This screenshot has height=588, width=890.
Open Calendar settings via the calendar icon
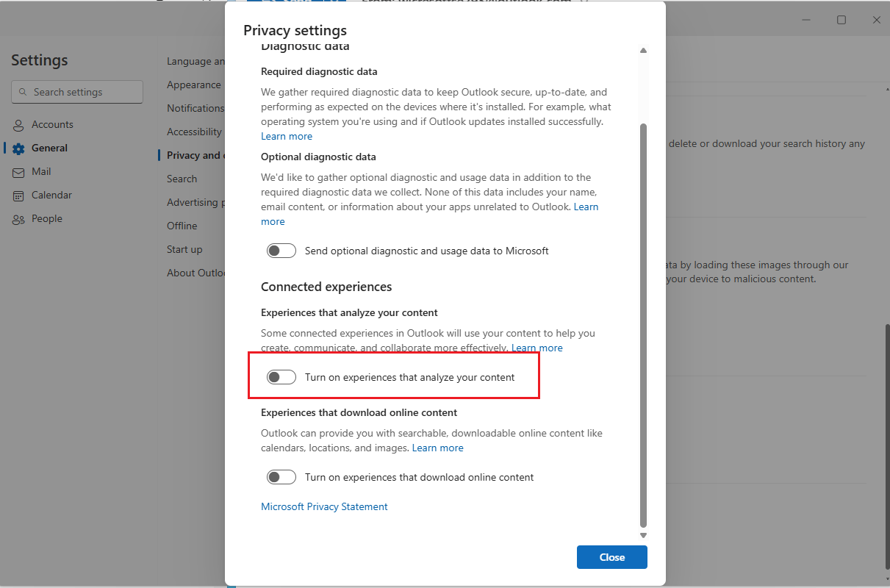pyautogui.click(x=18, y=195)
